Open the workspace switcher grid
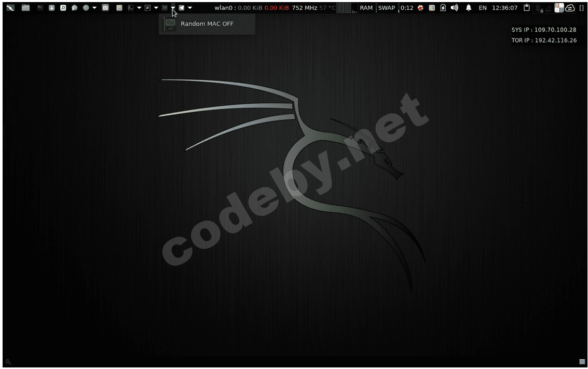The image size is (588, 369). (x=559, y=7)
